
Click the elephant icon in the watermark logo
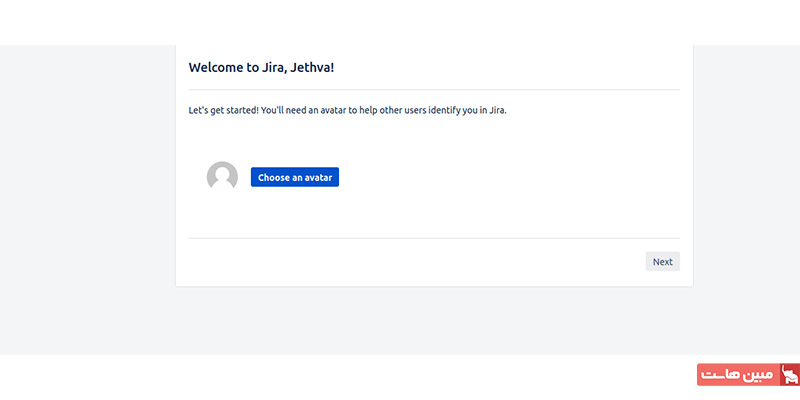790,374
